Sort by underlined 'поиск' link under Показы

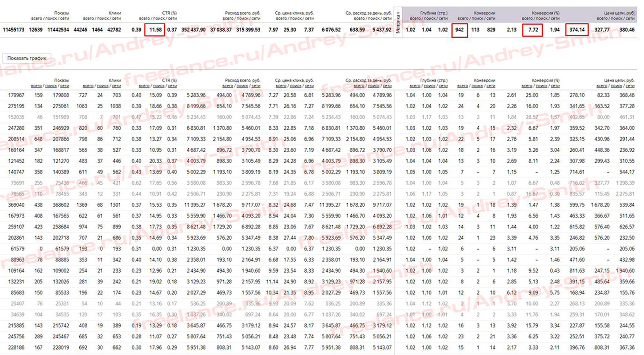[51, 86]
